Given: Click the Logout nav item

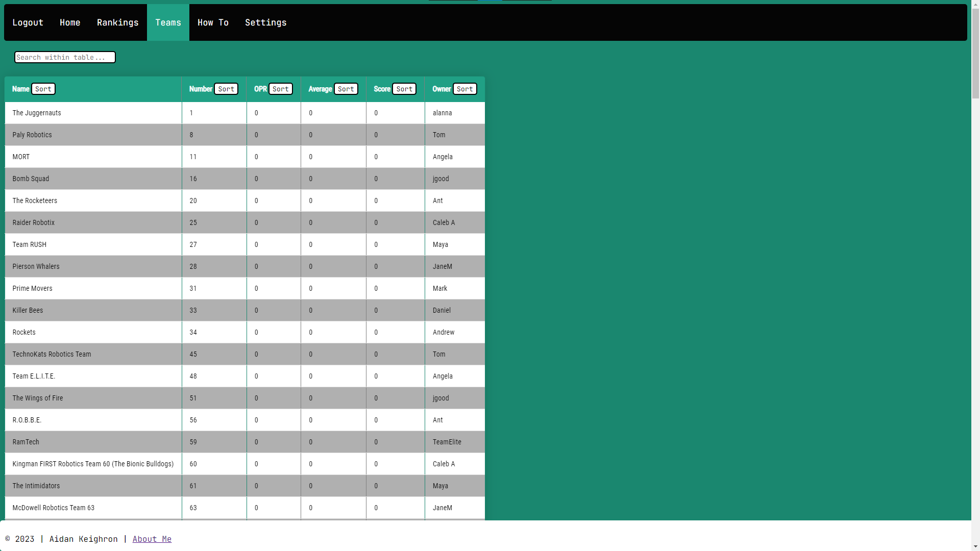Looking at the screenshot, I should 28,22.
